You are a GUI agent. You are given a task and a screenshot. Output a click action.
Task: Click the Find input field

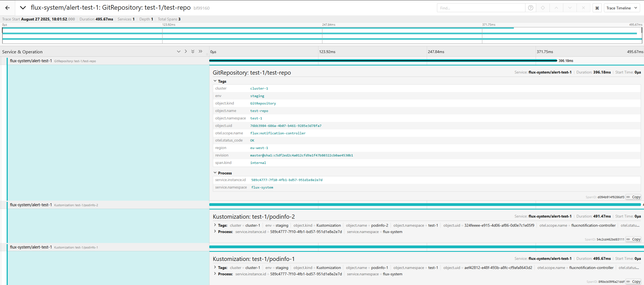(x=481, y=8)
